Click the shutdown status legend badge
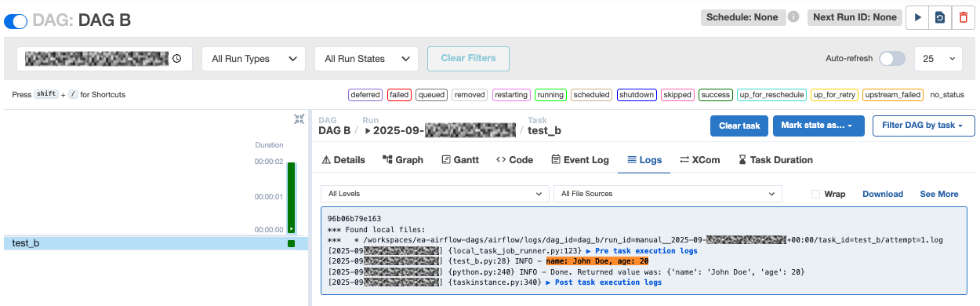980x306 pixels. (637, 95)
